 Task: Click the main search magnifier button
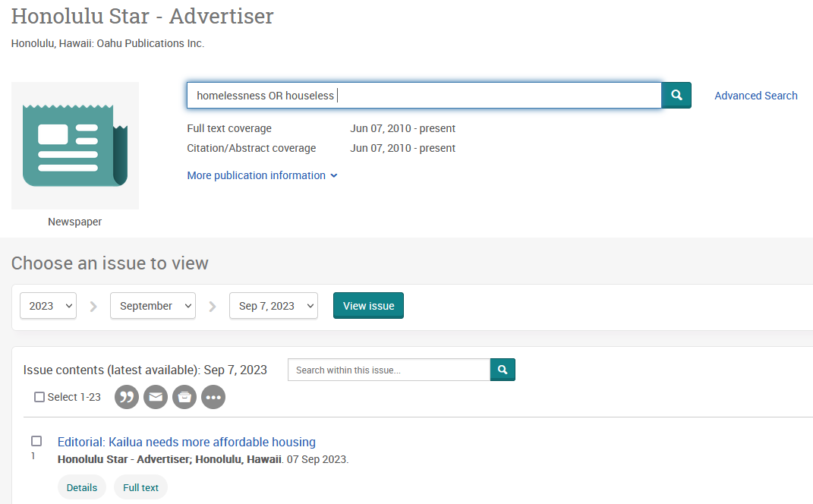click(x=676, y=95)
